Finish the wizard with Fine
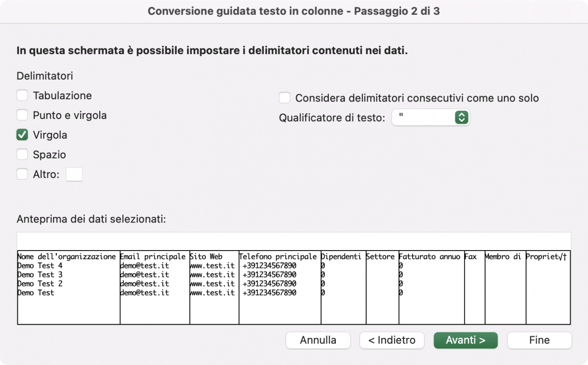 tap(539, 340)
